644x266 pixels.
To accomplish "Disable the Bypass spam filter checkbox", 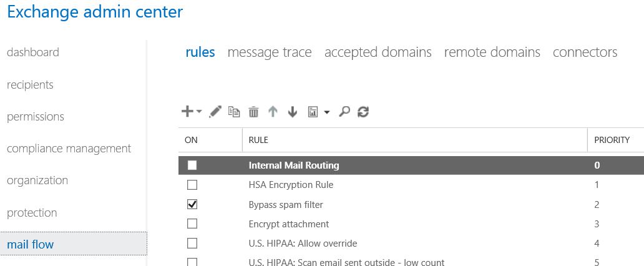I will pyautogui.click(x=192, y=204).
